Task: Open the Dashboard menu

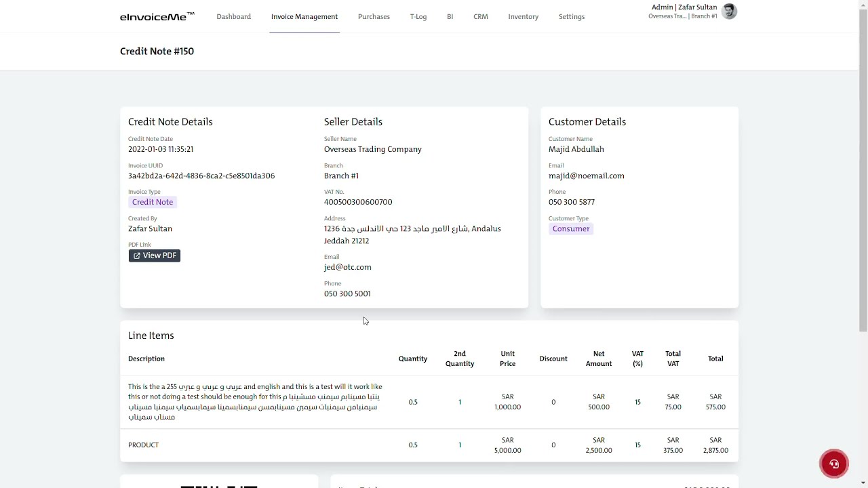Action: point(233,16)
